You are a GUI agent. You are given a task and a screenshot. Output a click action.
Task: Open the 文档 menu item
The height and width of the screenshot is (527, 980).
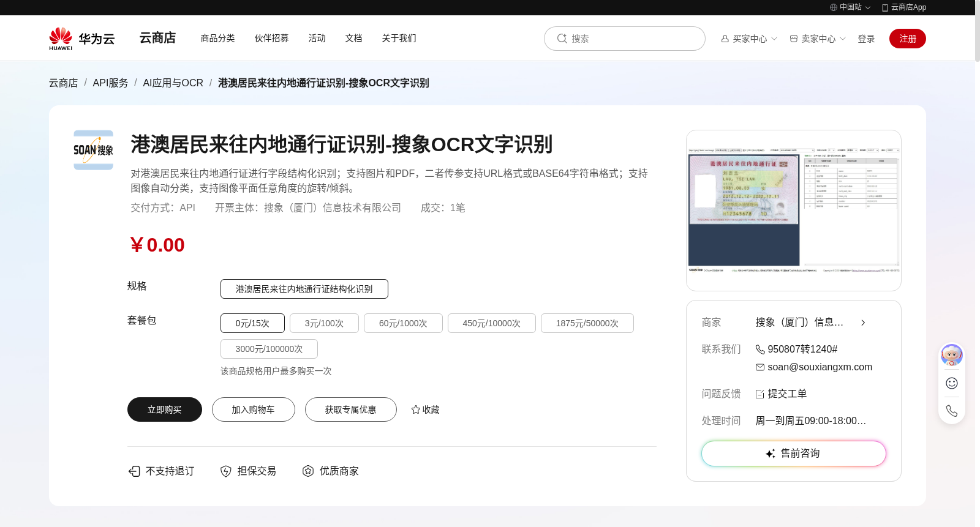click(x=354, y=38)
